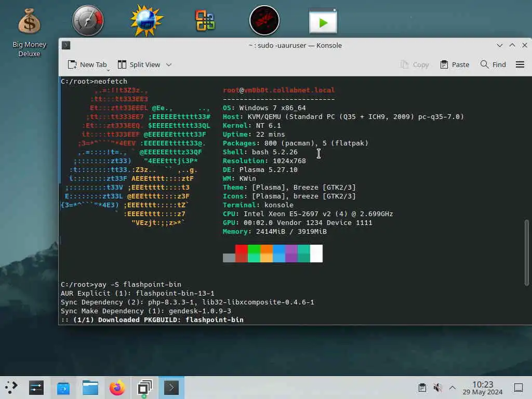Expand the hidden system tray icons arrow
Viewport: 532px width, 399px height.
(x=453, y=388)
